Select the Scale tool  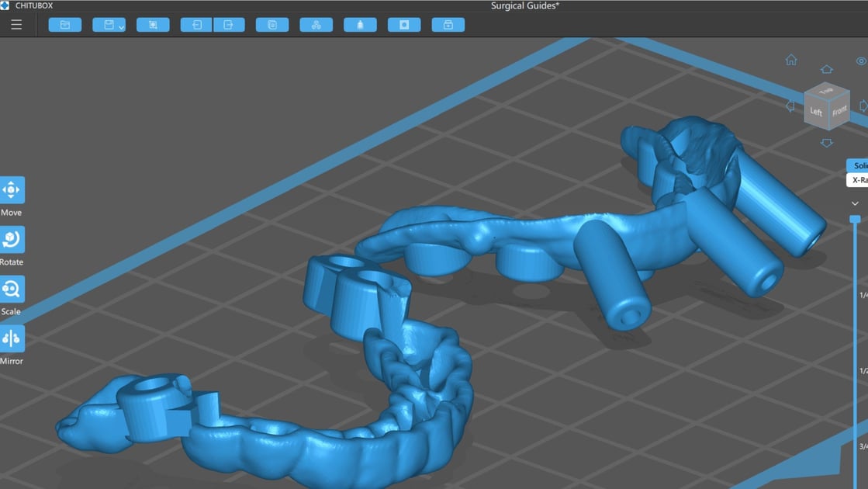click(12, 289)
